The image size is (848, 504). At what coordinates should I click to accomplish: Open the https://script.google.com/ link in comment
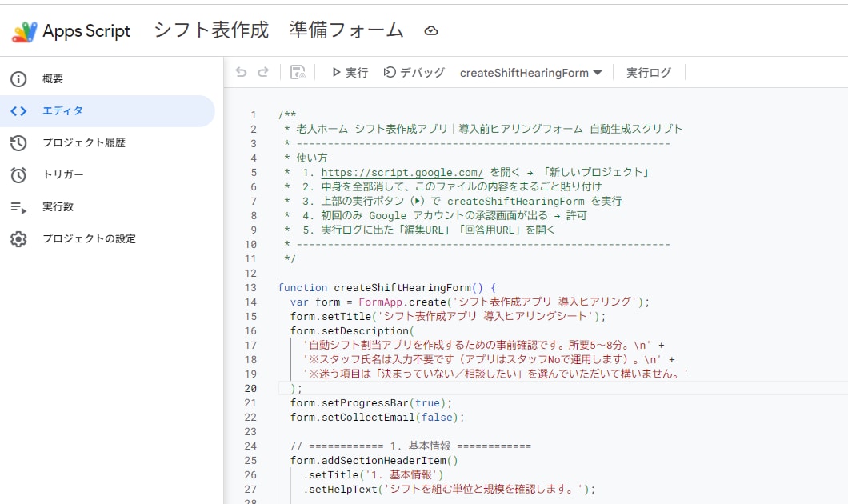402,173
